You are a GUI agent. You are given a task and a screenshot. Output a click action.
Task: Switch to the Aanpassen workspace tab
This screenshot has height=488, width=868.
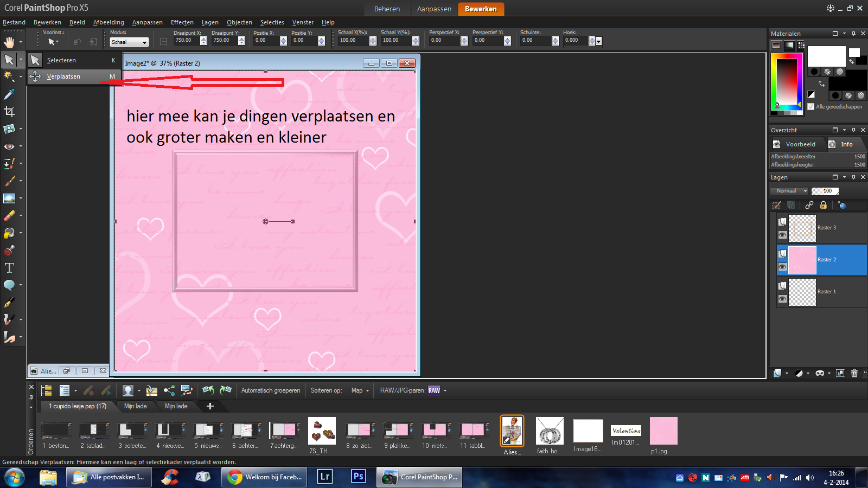[434, 9]
